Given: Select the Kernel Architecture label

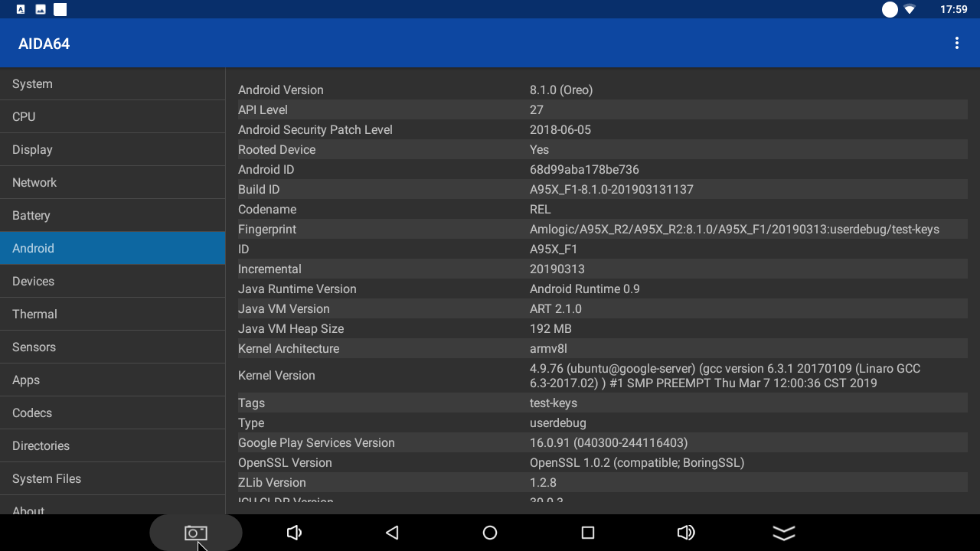Looking at the screenshot, I should [289, 349].
